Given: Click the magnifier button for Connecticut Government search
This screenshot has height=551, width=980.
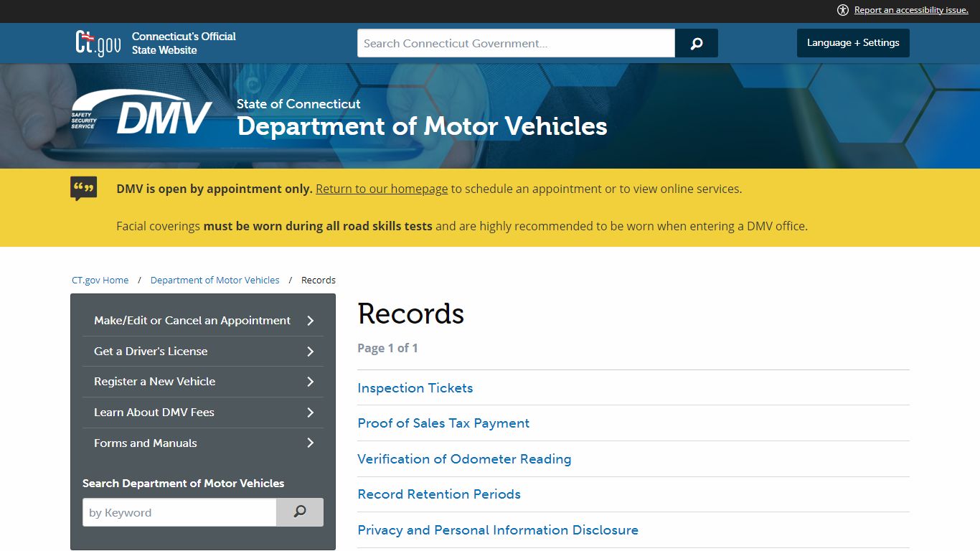Looking at the screenshot, I should (697, 43).
